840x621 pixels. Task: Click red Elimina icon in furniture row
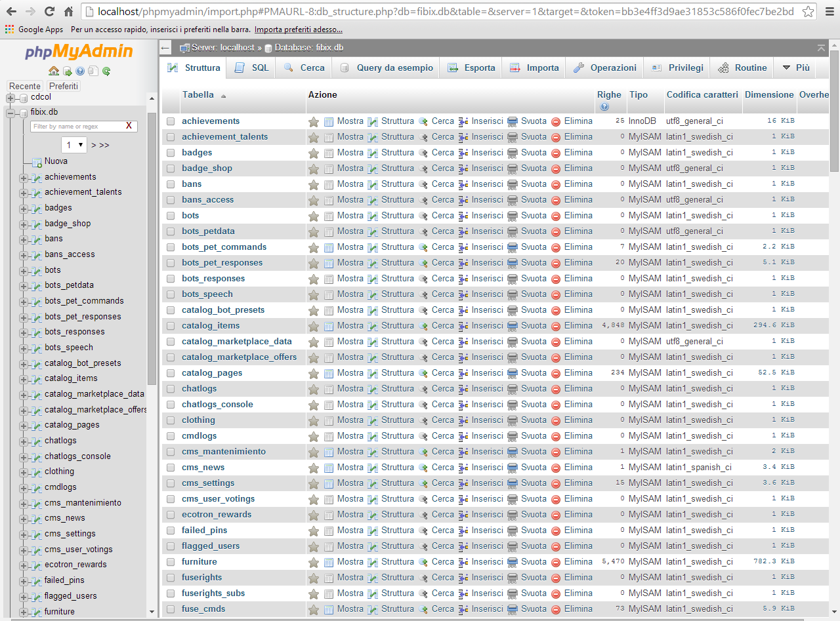click(x=556, y=562)
